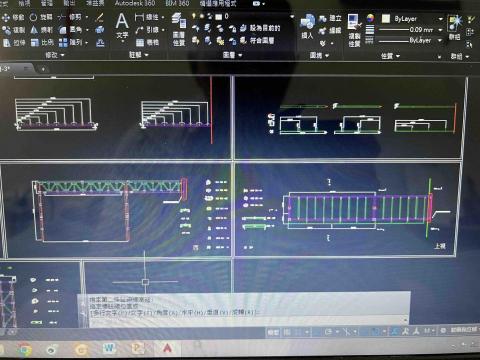
Task: Click the Insert block (插入) icon
Action: click(x=307, y=26)
